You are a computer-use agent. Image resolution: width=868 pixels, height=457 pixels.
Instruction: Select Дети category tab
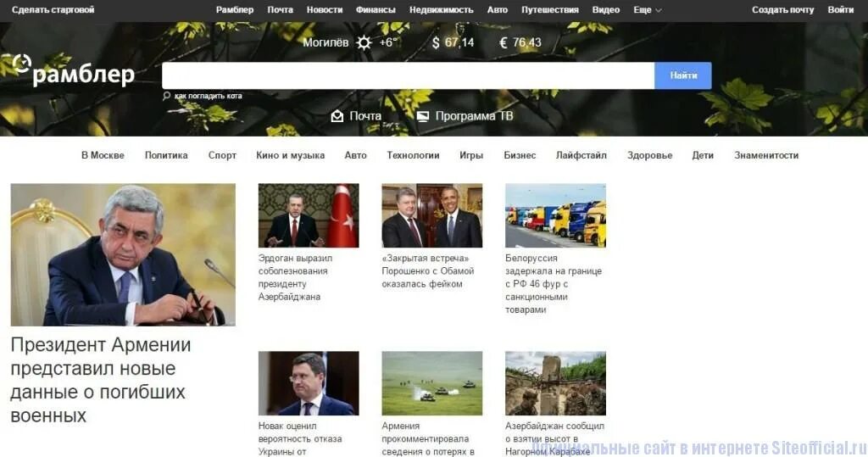tap(703, 156)
